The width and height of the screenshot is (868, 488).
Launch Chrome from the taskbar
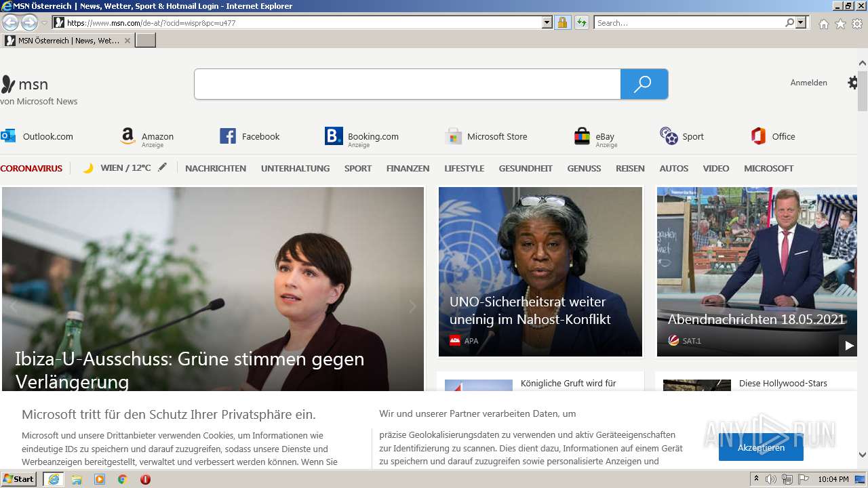pyautogui.click(x=123, y=479)
